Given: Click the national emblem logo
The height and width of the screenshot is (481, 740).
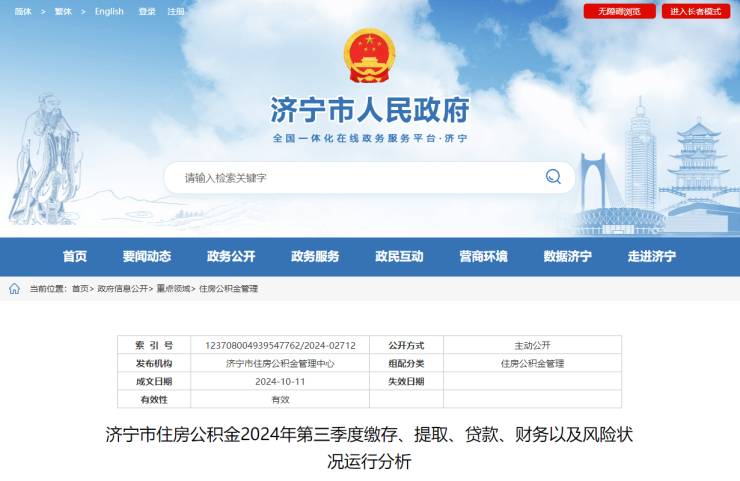Looking at the screenshot, I should coord(369,56).
